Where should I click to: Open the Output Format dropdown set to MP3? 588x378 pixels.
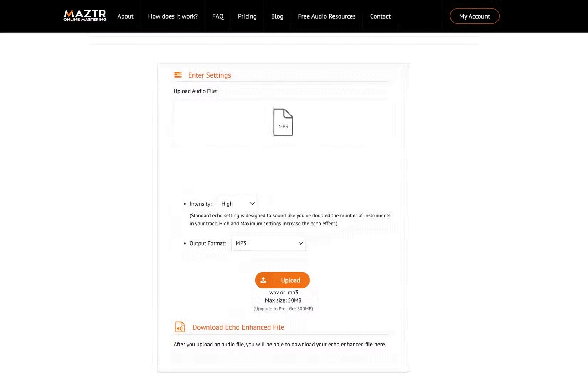click(268, 243)
